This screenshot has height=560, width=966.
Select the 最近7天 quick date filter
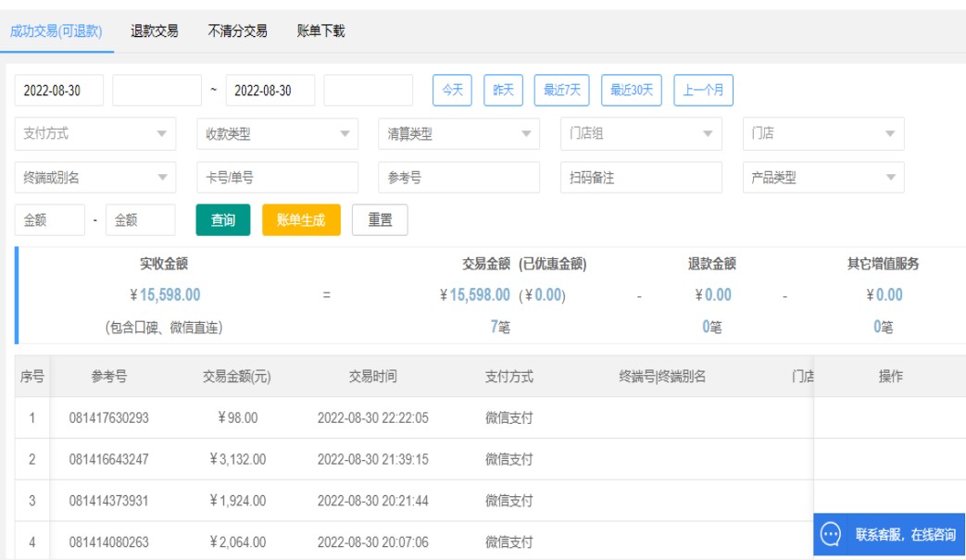(561, 90)
